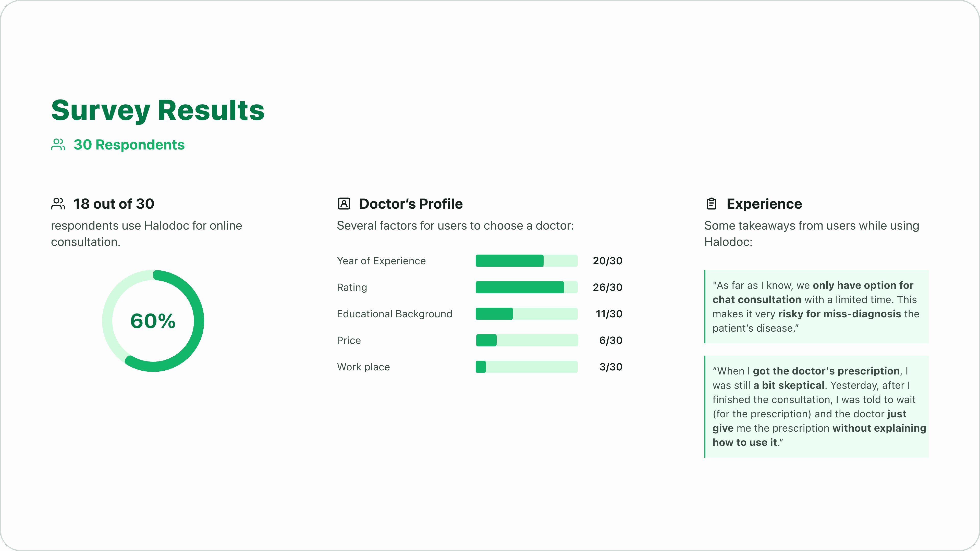This screenshot has height=551, width=980.
Task: Click the people icon beside 30 Respondents
Action: [x=58, y=144]
